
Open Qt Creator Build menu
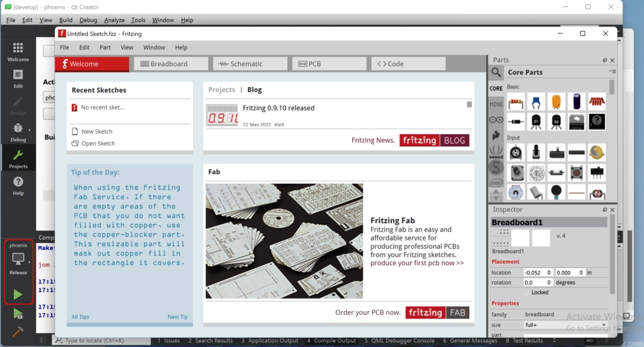(x=65, y=20)
